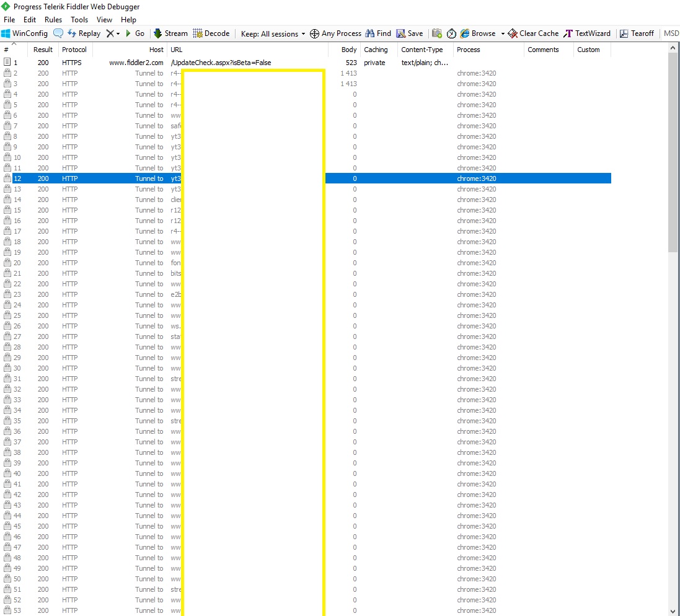Screen dimensions: 680x616
Task: Click the lock icon of session 12
Action: (7, 178)
